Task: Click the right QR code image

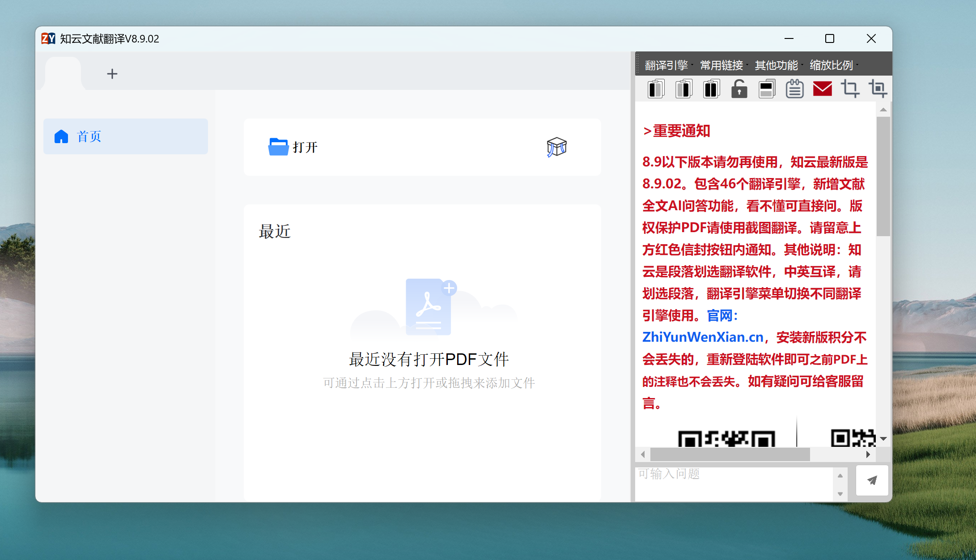Action: tap(853, 438)
